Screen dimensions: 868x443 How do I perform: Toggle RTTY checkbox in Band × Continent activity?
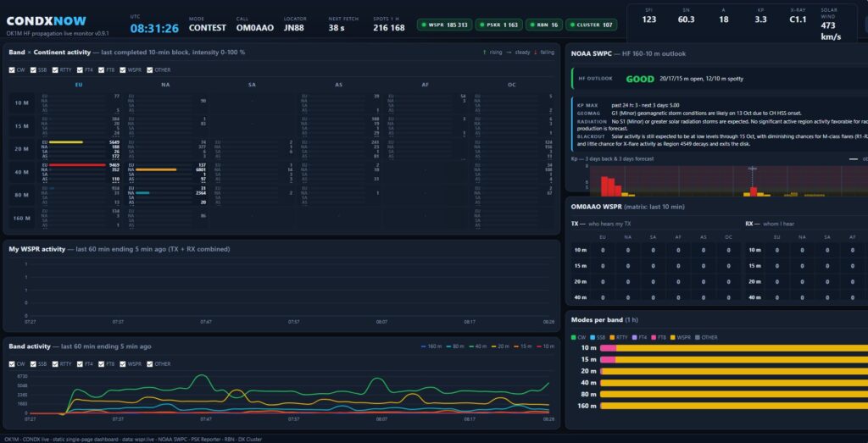tap(55, 70)
